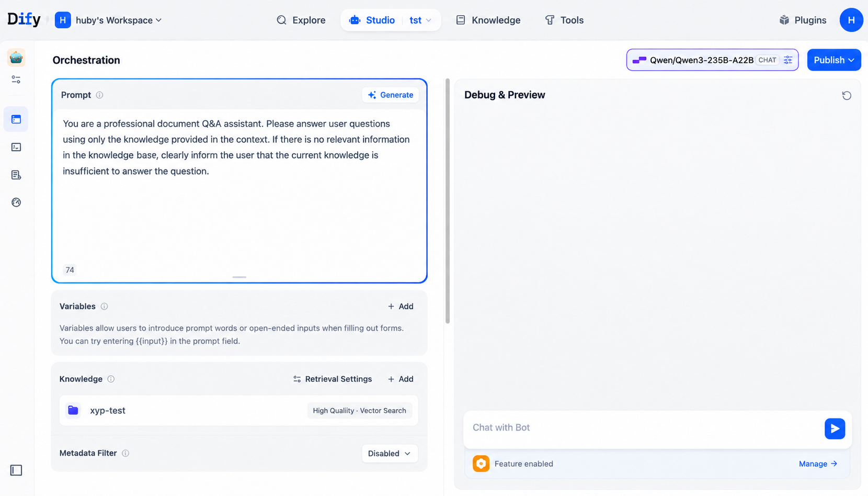The height and width of the screenshot is (496, 868).
Task: Click the app avatar icon in sidebar
Action: tap(16, 58)
